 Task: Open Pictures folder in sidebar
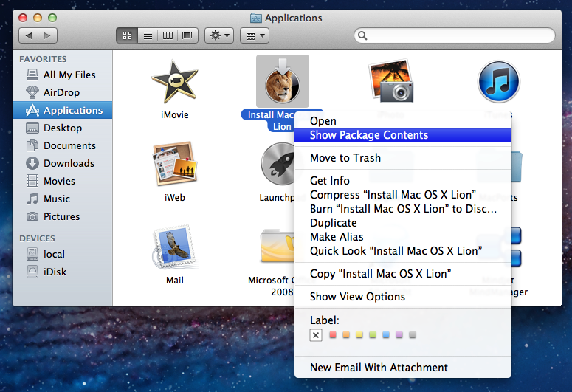tap(63, 216)
